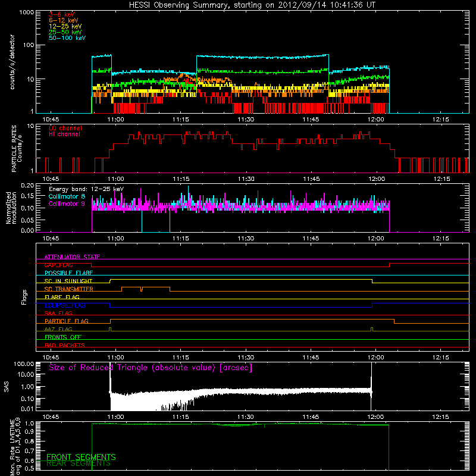Select the "3-6 keV" red legend entry
Image resolution: width=476 pixels, height=476 pixels.
click(62, 14)
